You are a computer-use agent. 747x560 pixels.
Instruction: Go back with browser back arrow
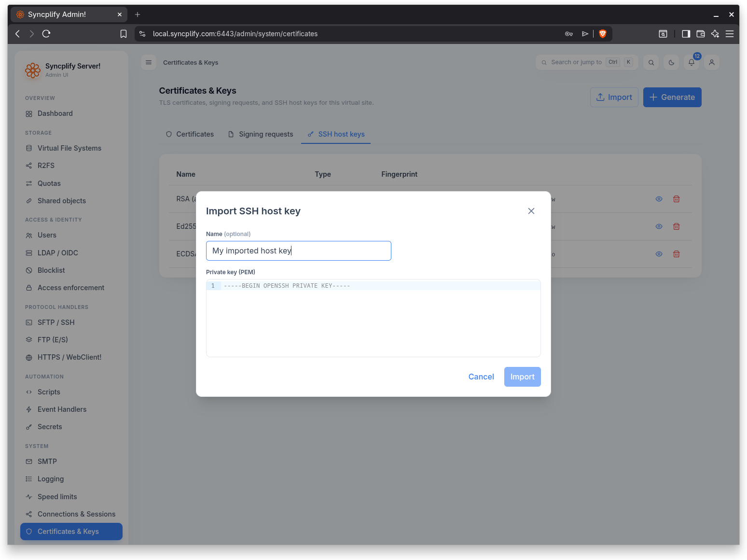pos(17,34)
